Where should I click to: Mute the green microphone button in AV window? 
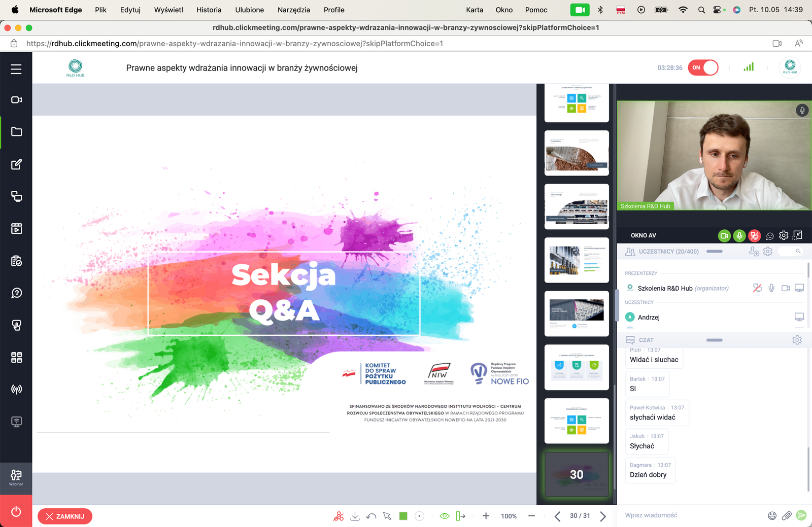739,235
